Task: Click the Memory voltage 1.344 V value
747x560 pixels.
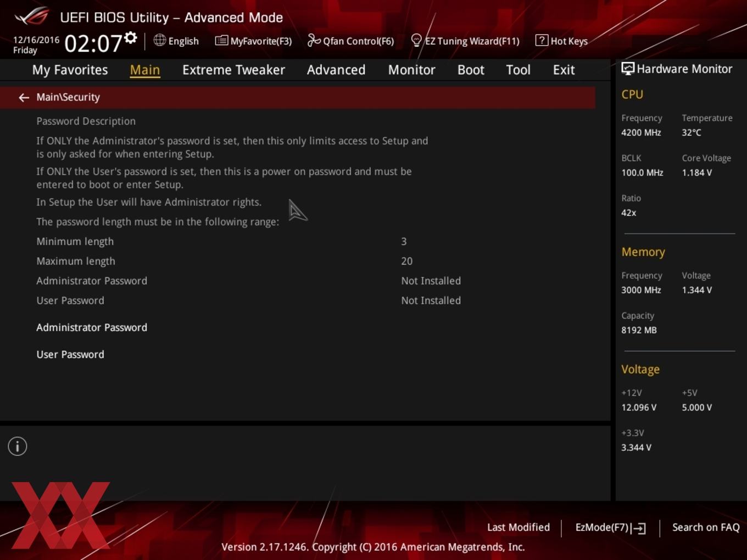Action: [696, 290]
